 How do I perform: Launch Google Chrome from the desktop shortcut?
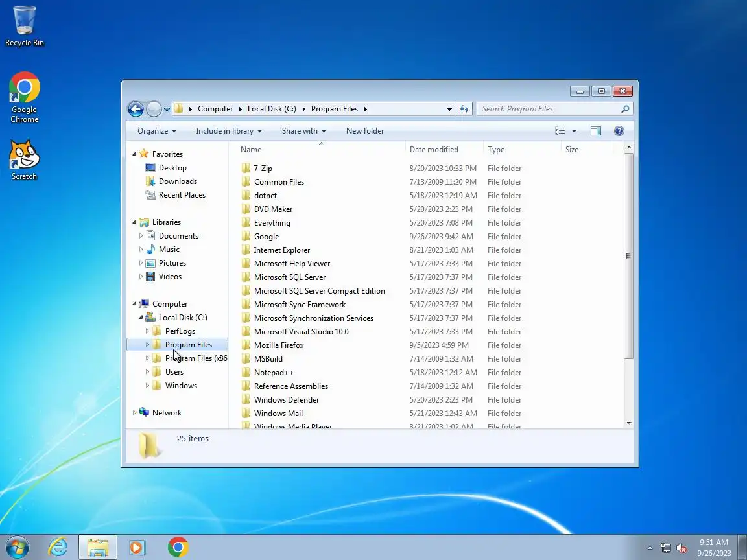point(24,97)
